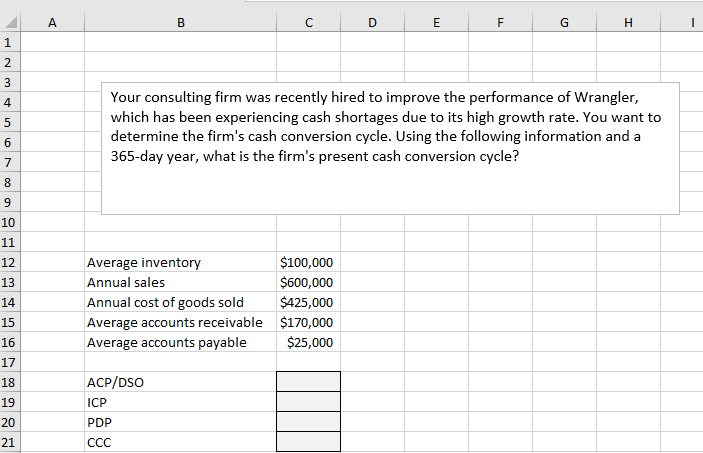Select column C header

308,22
